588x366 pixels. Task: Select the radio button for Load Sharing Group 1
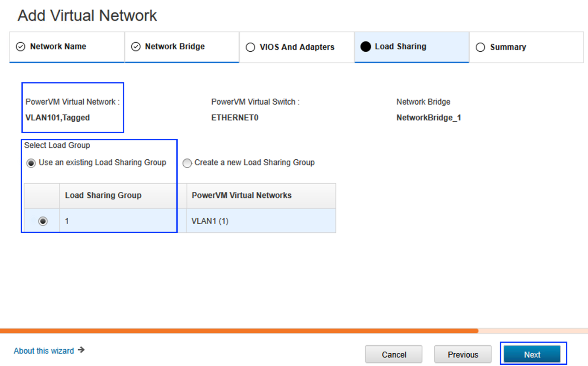(43, 221)
